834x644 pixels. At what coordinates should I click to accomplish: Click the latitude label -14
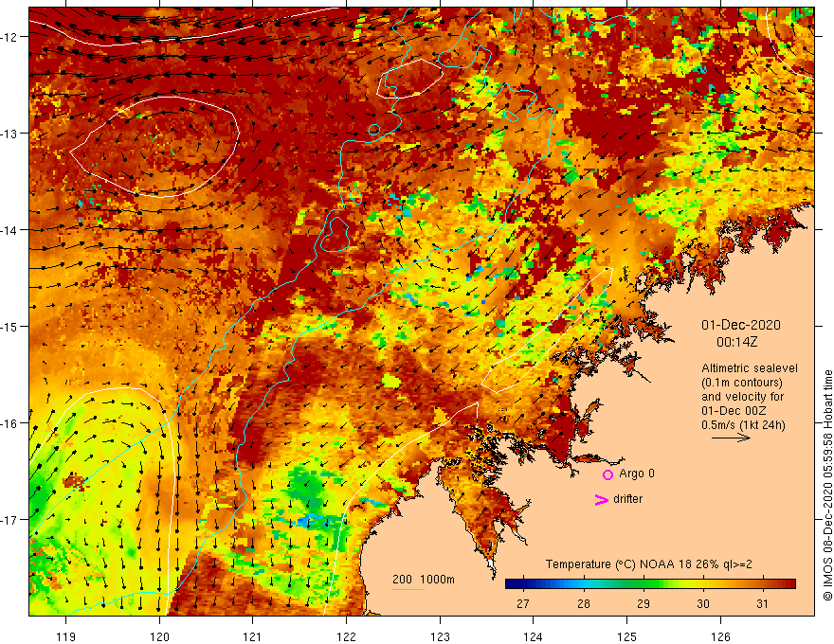9,230
